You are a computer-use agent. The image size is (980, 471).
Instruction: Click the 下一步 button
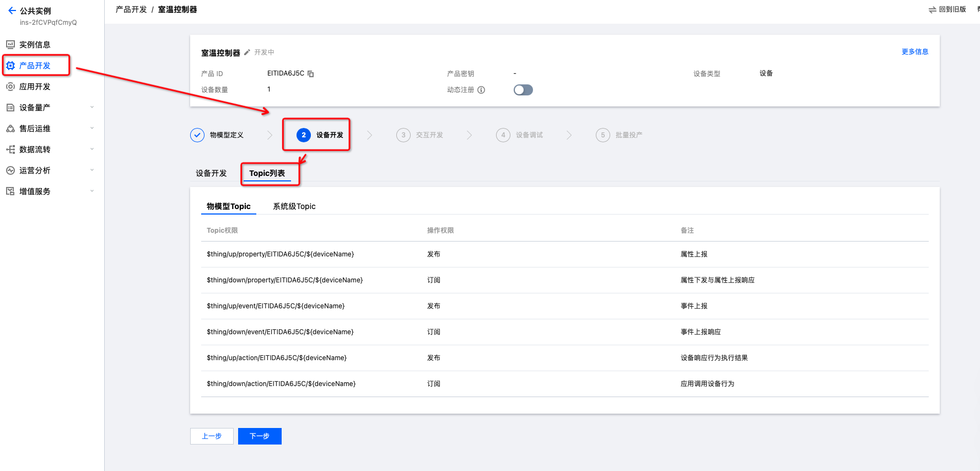pos(260,436)
